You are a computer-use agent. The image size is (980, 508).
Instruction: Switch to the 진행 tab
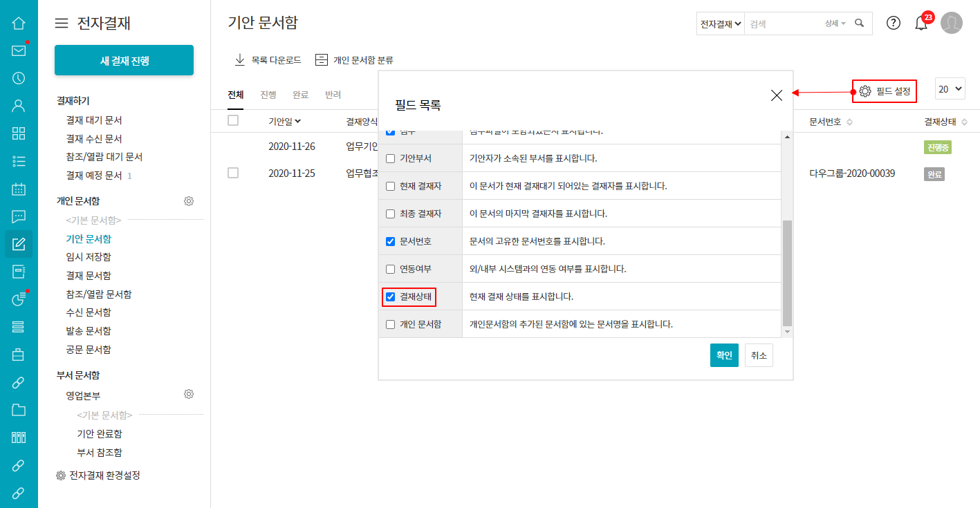tap(268, 95)
